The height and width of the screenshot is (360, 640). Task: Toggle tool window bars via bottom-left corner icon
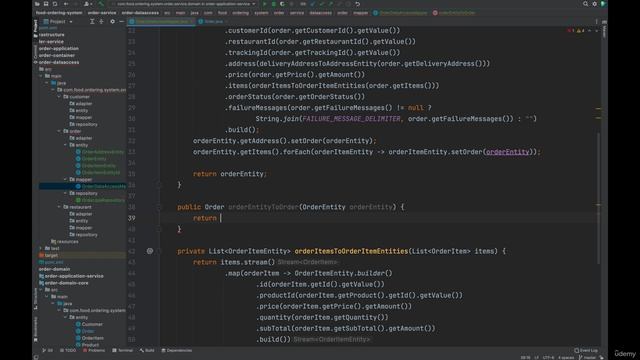pyautogui.click(x=36, y=357)
